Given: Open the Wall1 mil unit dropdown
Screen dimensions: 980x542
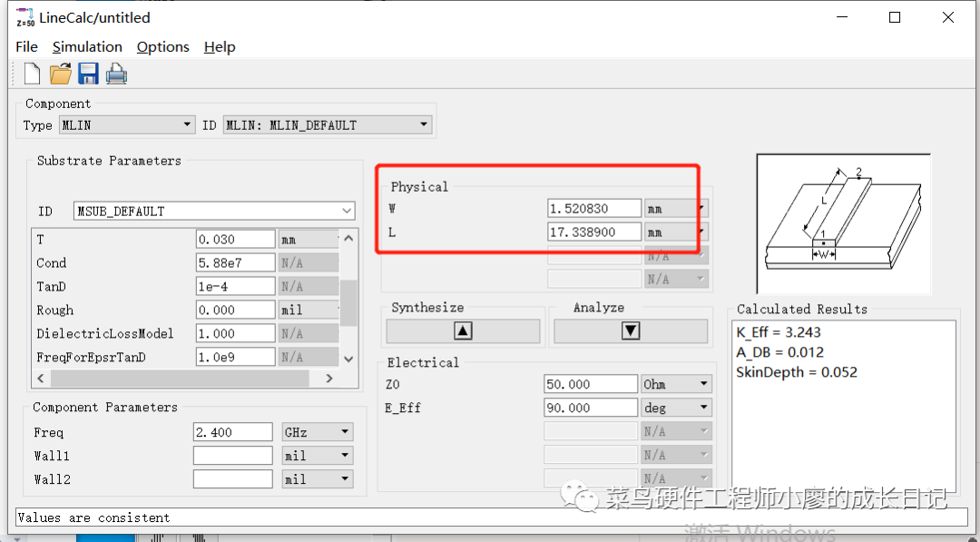Looking at the screenshot, I should pos(318,456).
